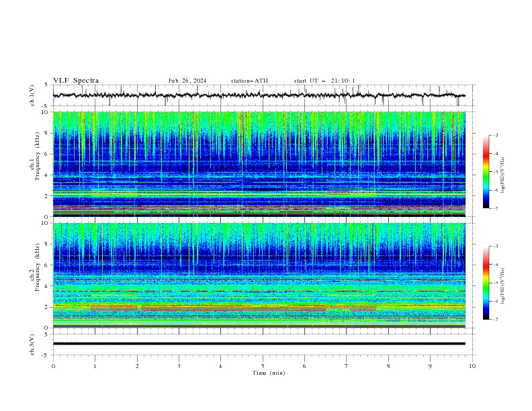Click the "Time (min)" axis title
This screenshot has width=532, height=411.
click(x=269, y=373)
